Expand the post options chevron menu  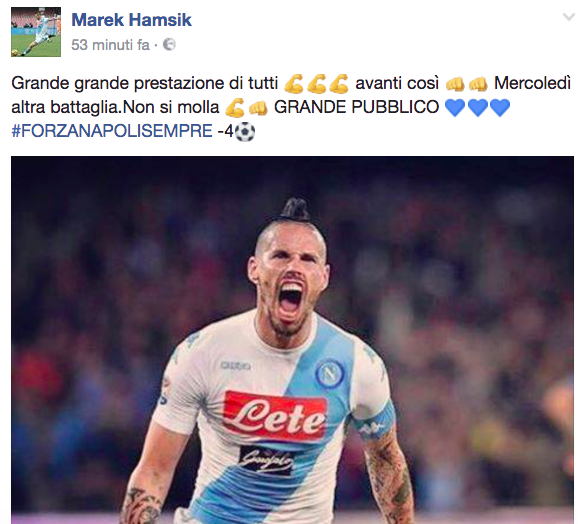[x=568, y=17]
